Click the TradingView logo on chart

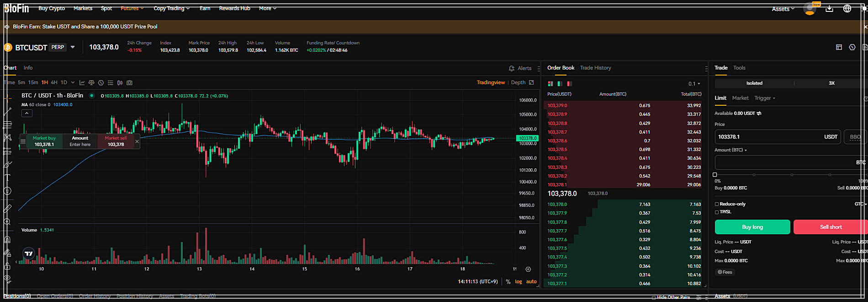(x=29, y=253)
